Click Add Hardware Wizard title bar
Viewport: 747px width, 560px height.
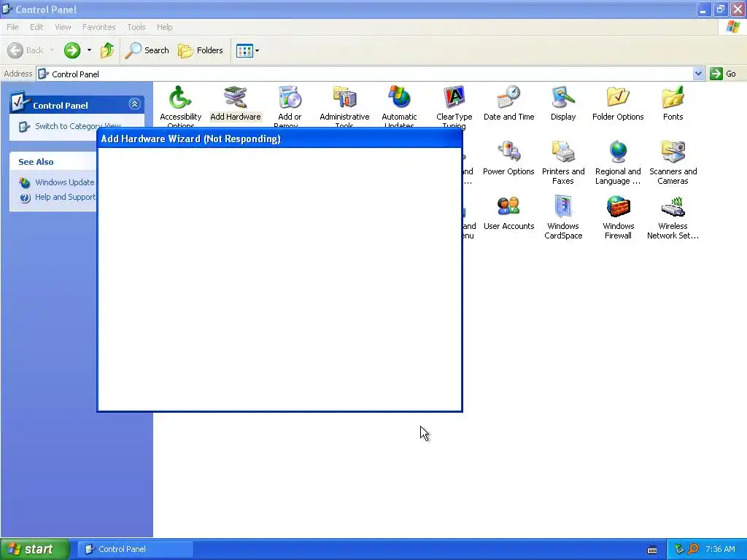point(279,139)
